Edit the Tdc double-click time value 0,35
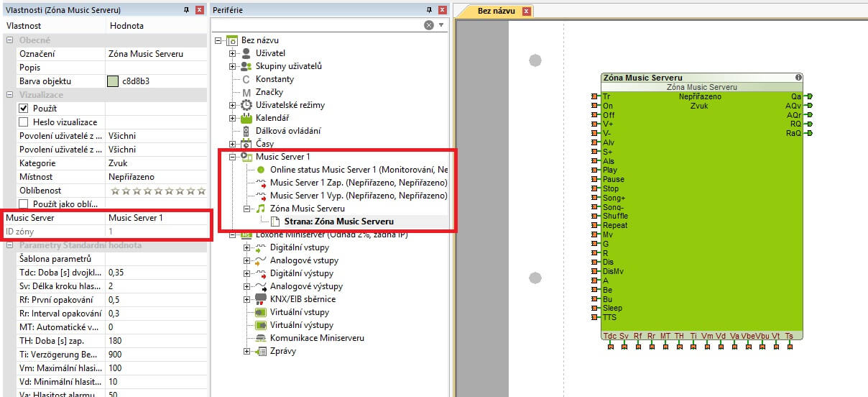Screen dimensions: 868x397 pos(157,273)
